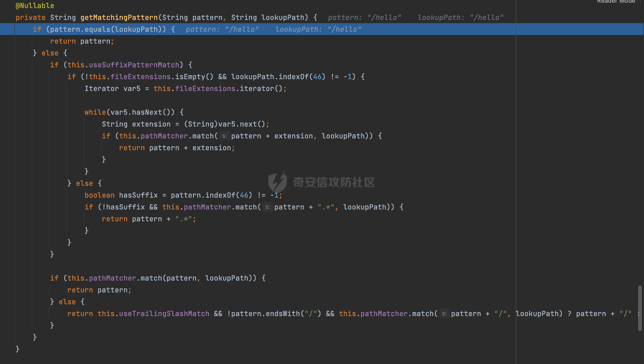Click the inline lookupPath: "/hello" on the method signature line

[x=460, y=17]
